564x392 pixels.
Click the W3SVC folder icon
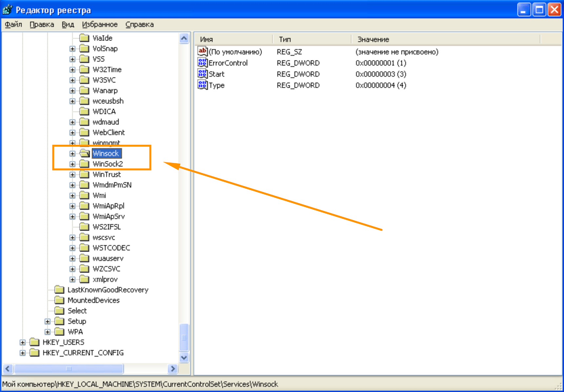[84, 80]
